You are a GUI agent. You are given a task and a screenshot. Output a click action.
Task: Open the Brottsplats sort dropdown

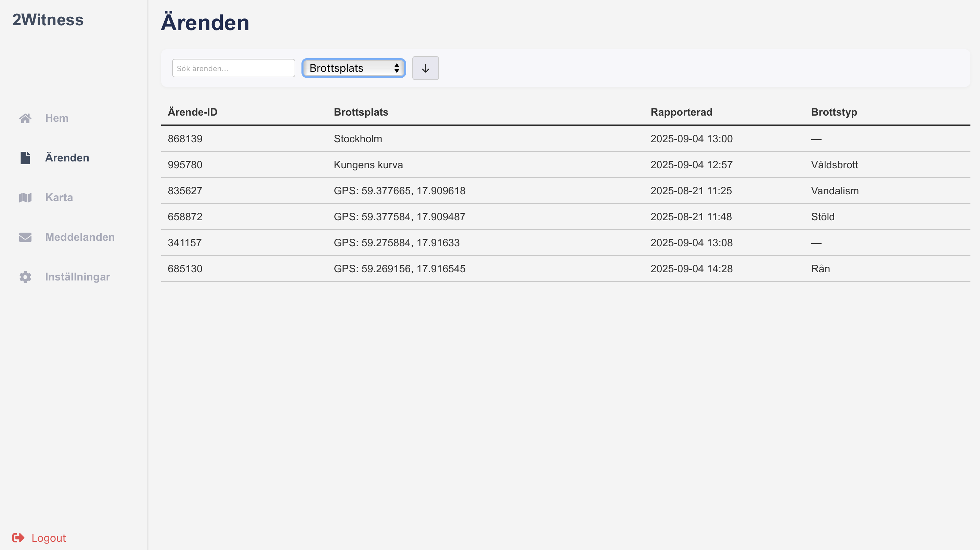[353, 68]
